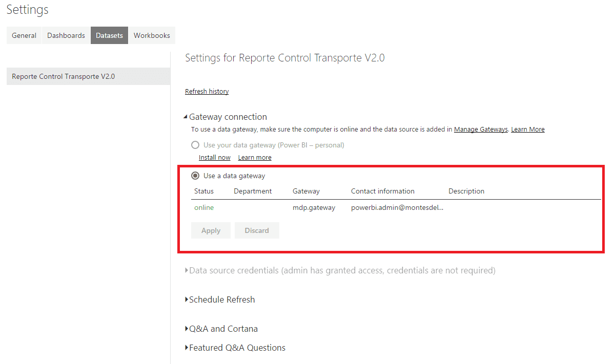Viewport: 615px width, 364px height.
Task: Open the Workbooks tab
Action: [152, 35]
